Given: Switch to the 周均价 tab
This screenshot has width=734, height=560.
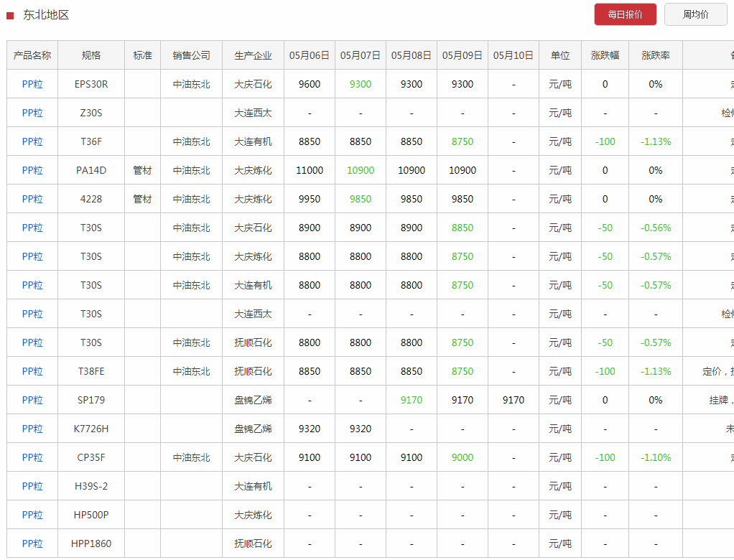Looking at the screenshot, I should (695, 14).
